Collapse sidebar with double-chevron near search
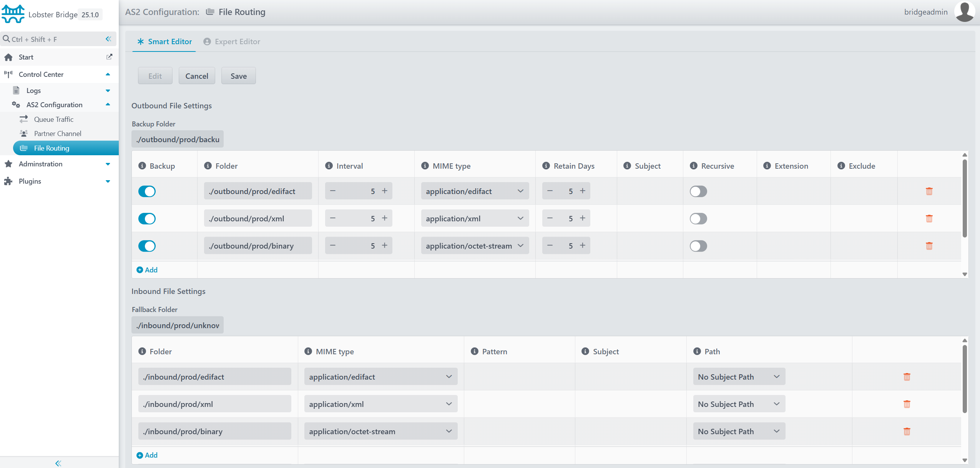 coord(108,39)
